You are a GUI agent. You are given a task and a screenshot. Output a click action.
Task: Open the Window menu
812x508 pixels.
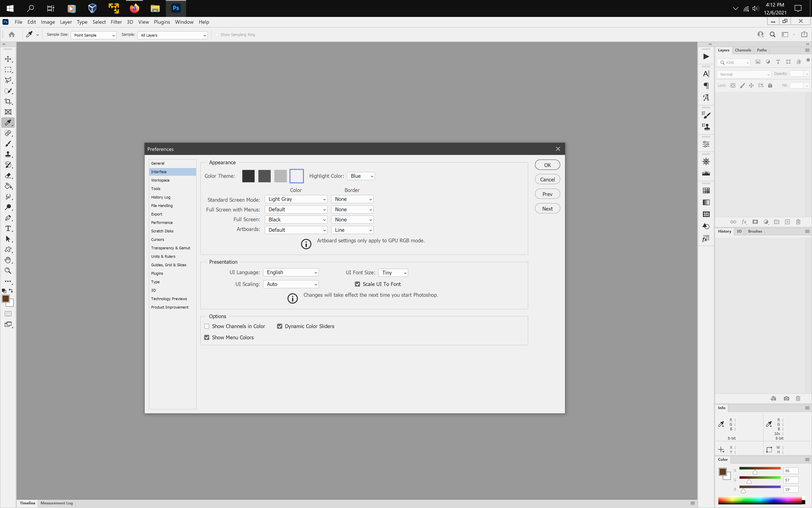pyautogui.click(x=184, y=22)
